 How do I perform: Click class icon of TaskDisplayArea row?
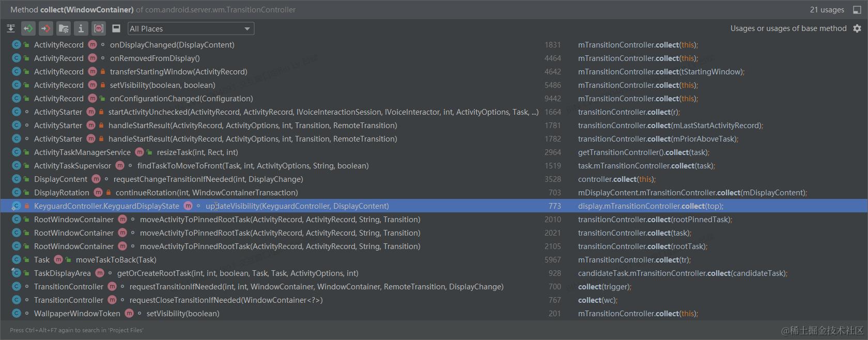tap(16, 273)
